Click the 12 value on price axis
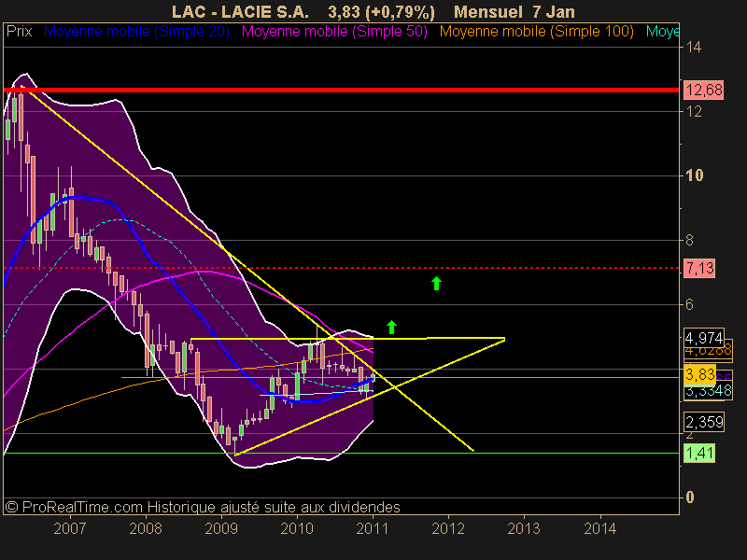This screenshot has height=560, width=747. pos(694,111)
